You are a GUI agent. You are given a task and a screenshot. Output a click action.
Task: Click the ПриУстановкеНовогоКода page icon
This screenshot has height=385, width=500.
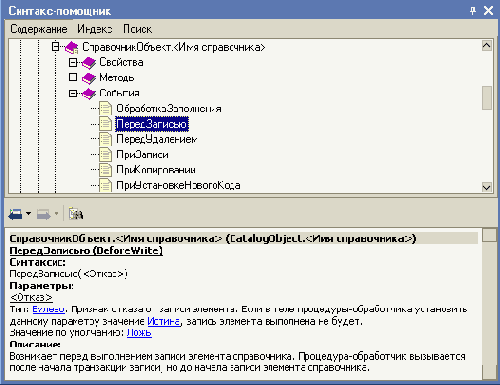tap(105, 185)
